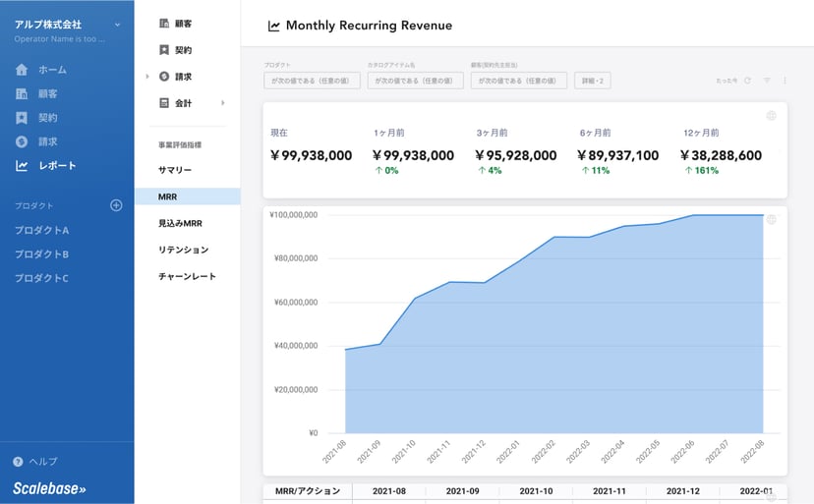Expand the 請求 tree arrow in the second panel
The image size is (814, 504).
click(x=148, y=77)
